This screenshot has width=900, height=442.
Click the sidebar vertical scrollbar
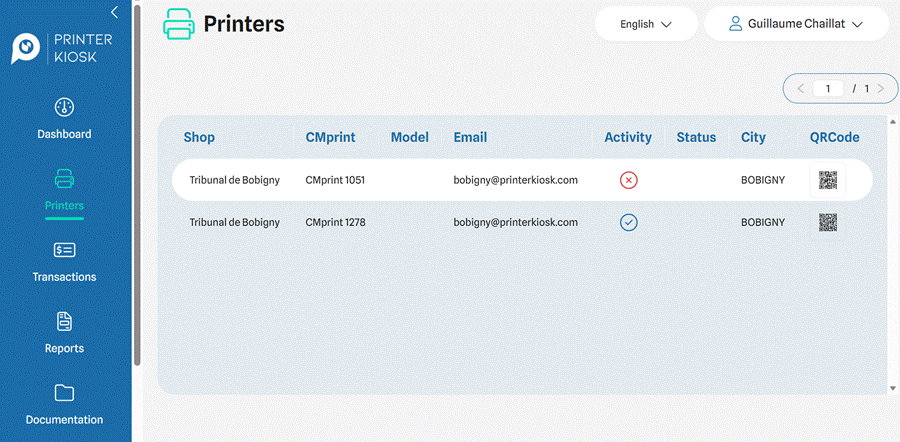coord(137,184)
